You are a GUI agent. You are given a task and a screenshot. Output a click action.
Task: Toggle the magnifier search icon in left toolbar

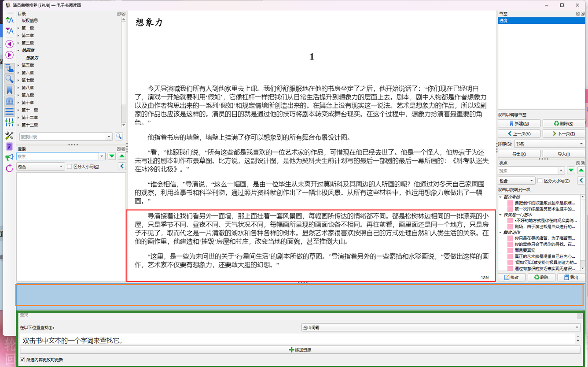click(x=9, y=79)
